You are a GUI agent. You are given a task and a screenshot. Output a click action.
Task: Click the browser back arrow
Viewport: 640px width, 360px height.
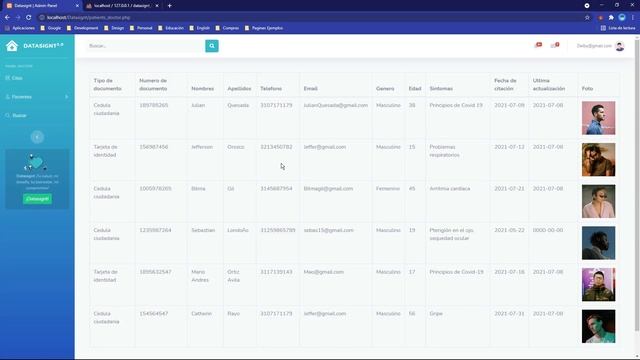[7, 18]
